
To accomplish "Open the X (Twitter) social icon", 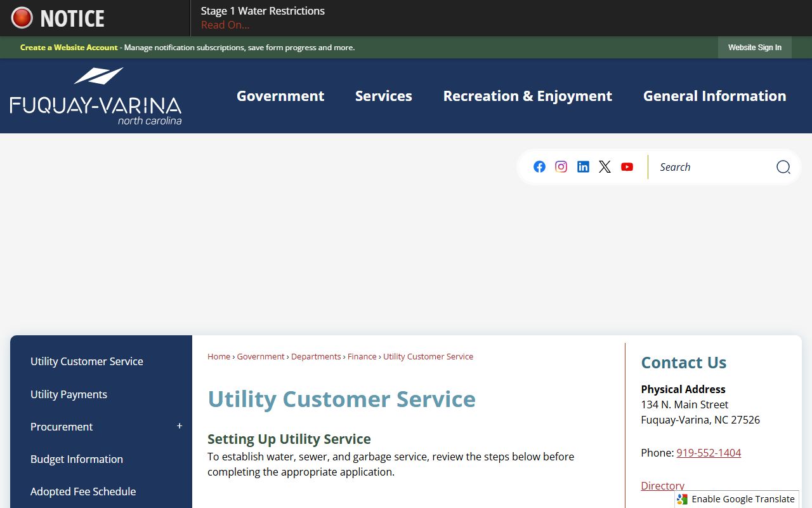I will point(605,166).
